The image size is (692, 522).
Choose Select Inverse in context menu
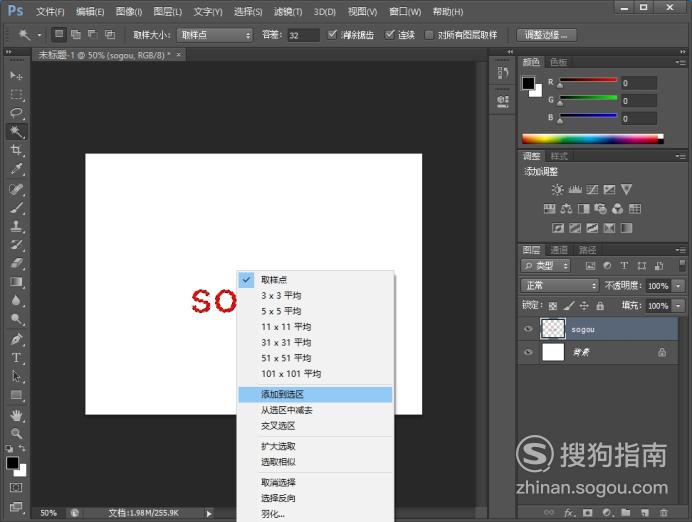(x=315, y=498)
